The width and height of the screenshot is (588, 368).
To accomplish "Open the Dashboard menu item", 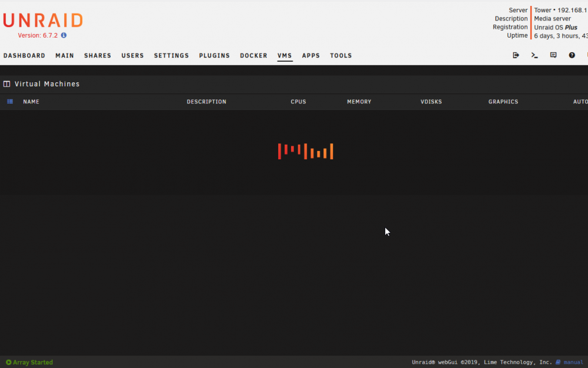I will click(24, 55).
